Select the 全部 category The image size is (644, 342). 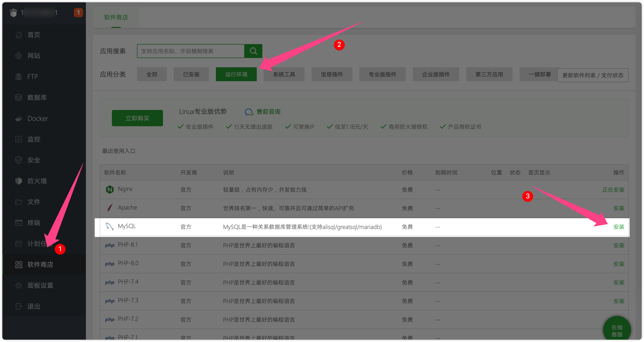coord(152,74)
